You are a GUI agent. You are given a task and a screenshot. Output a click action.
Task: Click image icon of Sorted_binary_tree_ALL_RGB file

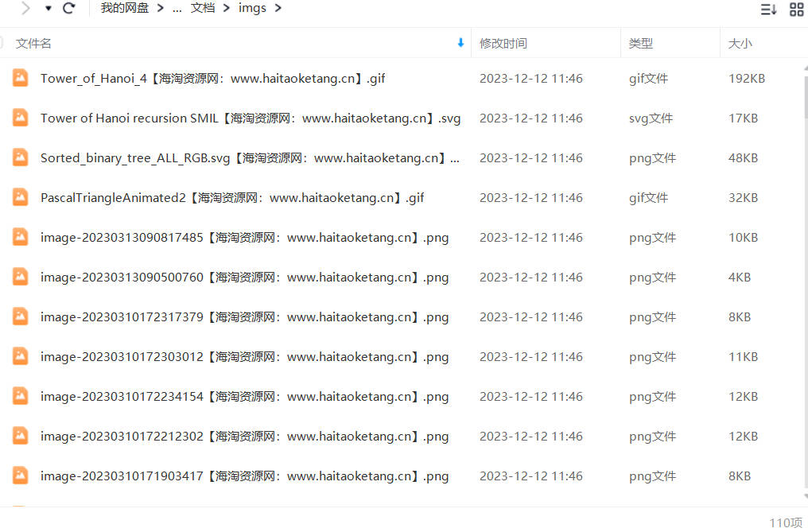(x=20, y=157)
